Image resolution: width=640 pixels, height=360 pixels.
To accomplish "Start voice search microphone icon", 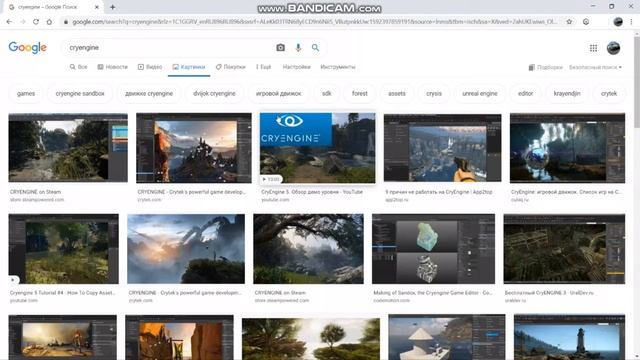I will pyautogui.click(x=298, y=48).
